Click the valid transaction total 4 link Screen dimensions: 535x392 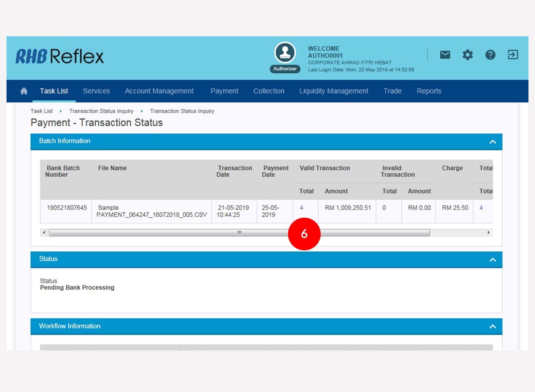pyautogui.click(x=301, y=208)
